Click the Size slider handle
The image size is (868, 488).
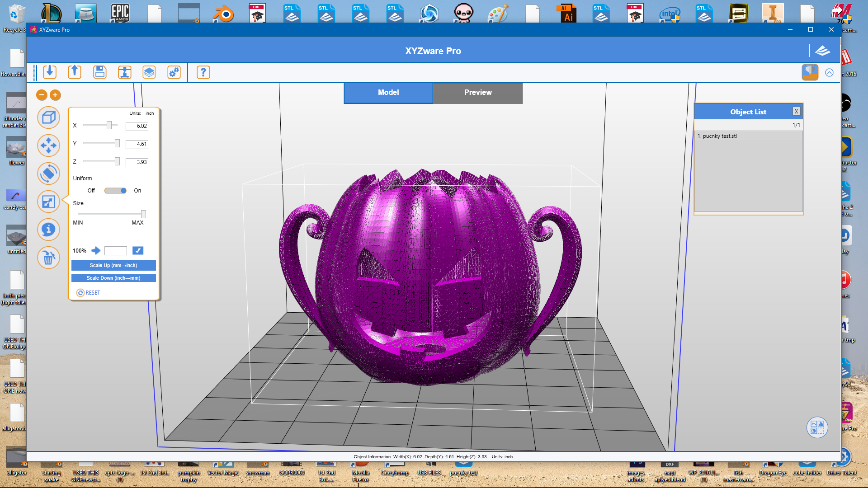[x=143, y=214]
